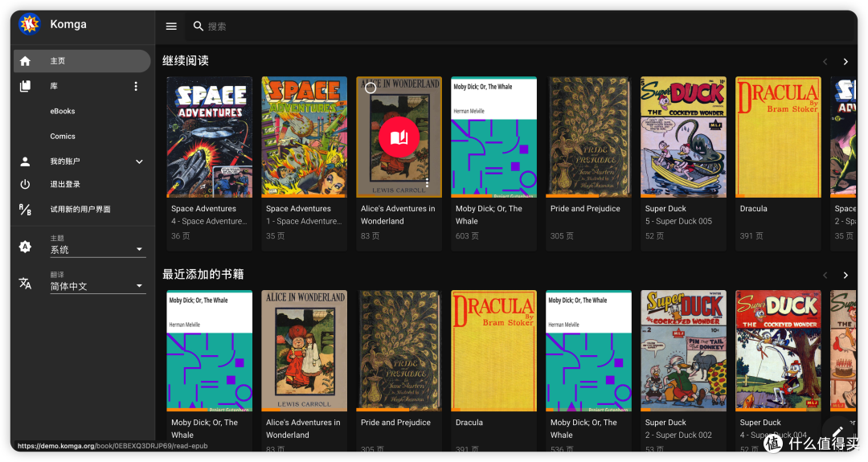Open Super Duck 004 cover
Screen dimensions: 868x462
click(778, 351)
